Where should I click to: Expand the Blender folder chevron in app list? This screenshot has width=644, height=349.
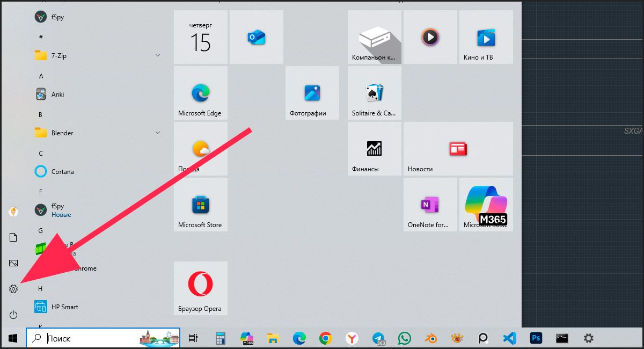158,133
